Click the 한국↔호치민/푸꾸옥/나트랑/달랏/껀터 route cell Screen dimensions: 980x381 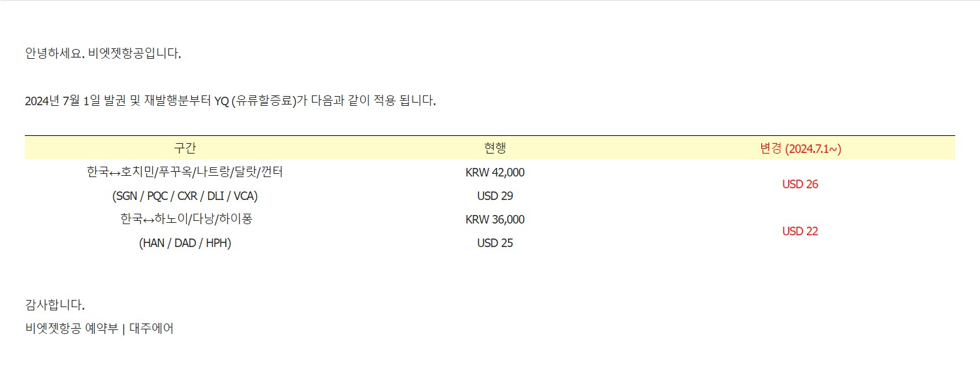[x=185, y=172]
